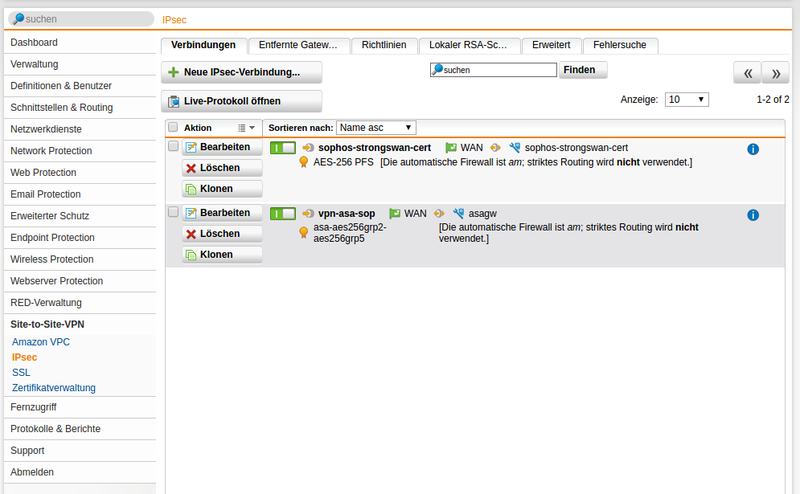Click the sophos-strongswan-cert remote gateway icon

click(514, 148)
